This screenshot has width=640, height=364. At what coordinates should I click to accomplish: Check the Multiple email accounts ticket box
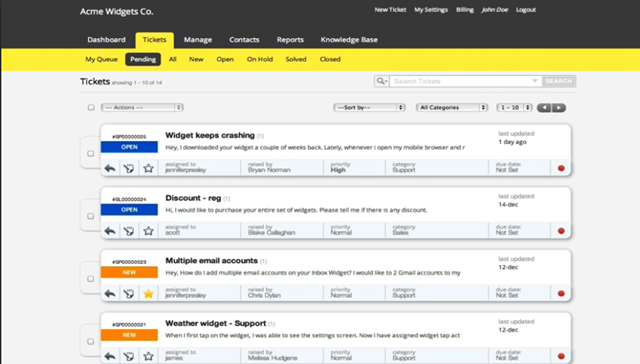pos(91,279)
